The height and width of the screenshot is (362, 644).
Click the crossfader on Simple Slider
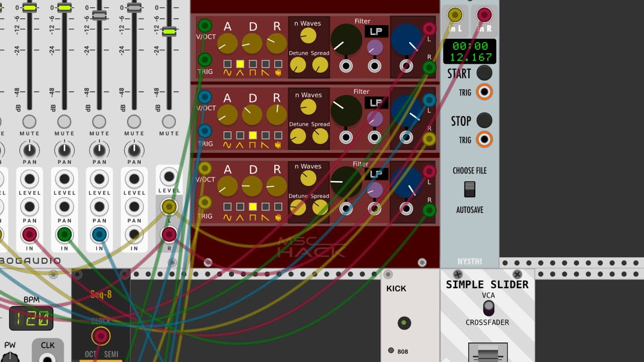click(x=488, y=352)
